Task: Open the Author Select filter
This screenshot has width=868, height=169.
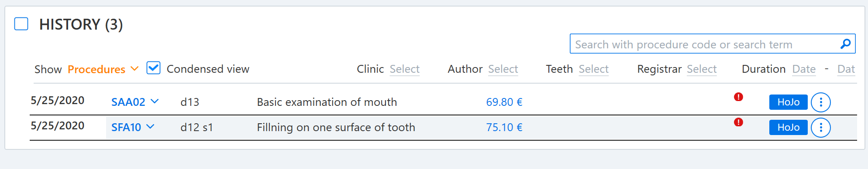Action: tap(503, 69)
